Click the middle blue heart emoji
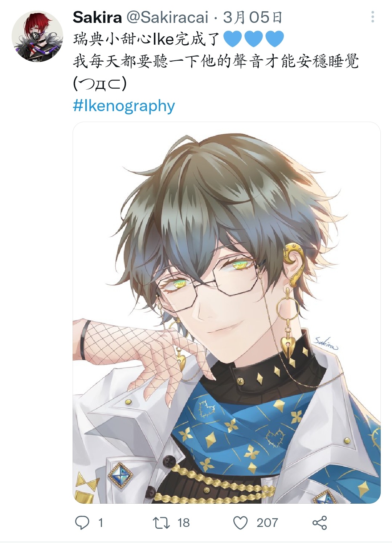The width and height of the screenshot is (392, 544). [254, 39]
